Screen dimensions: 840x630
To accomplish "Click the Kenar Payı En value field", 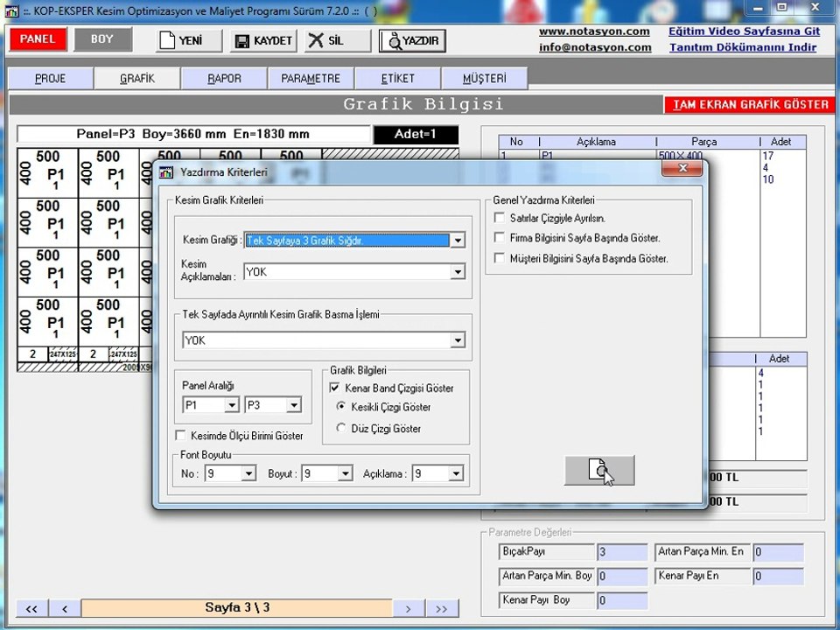I will point(779,577).
